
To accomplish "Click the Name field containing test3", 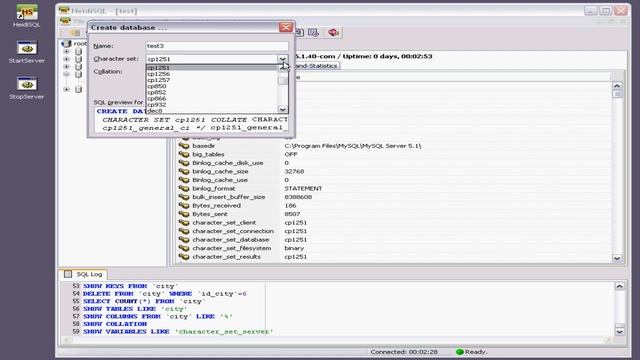I will tap(217, 46).
